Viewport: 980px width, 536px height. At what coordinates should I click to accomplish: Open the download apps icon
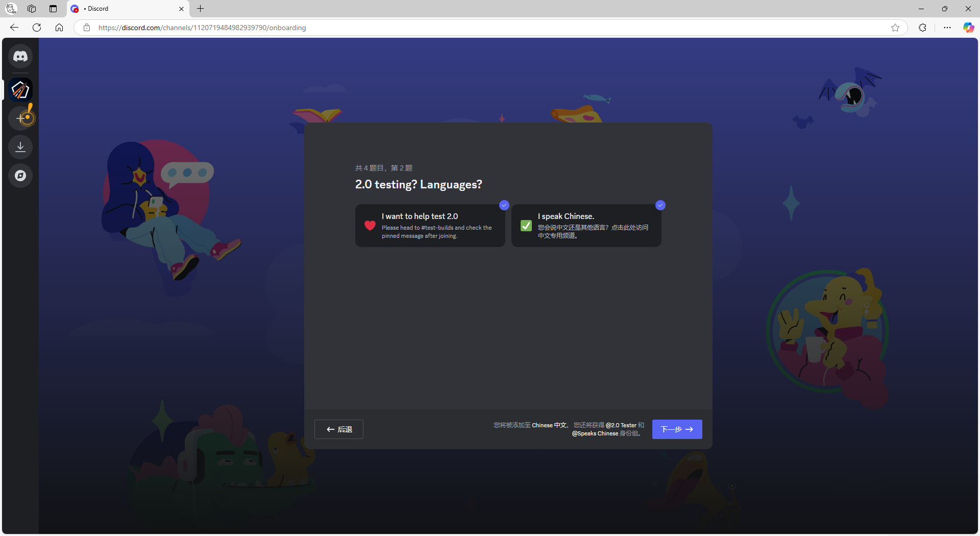[x=20, y=147]
